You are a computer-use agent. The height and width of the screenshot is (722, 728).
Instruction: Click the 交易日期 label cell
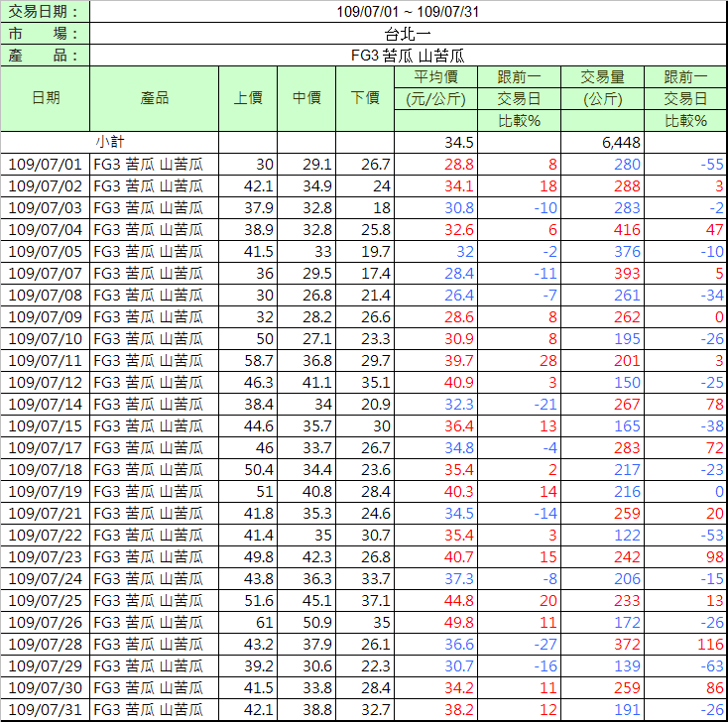click(x=46, y=12)
